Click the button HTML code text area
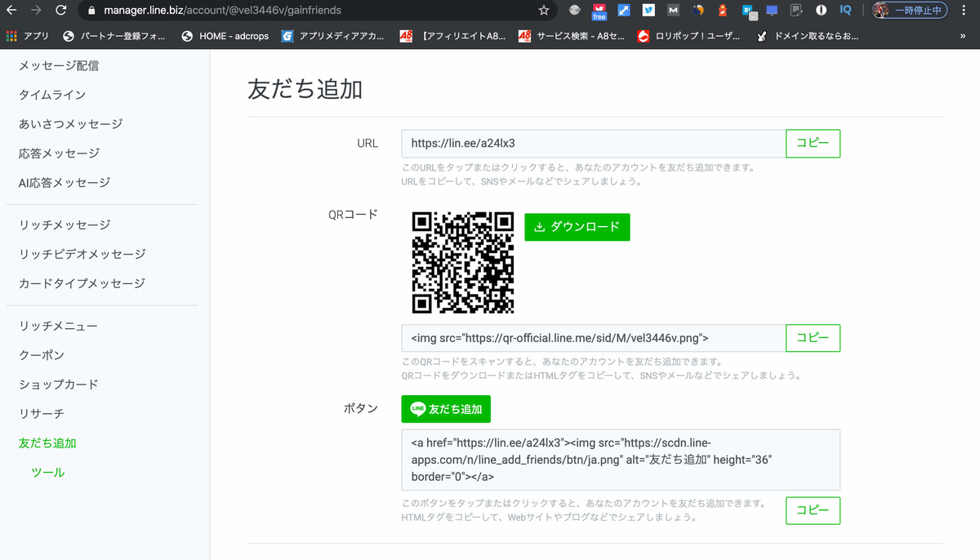 (621, 460)
